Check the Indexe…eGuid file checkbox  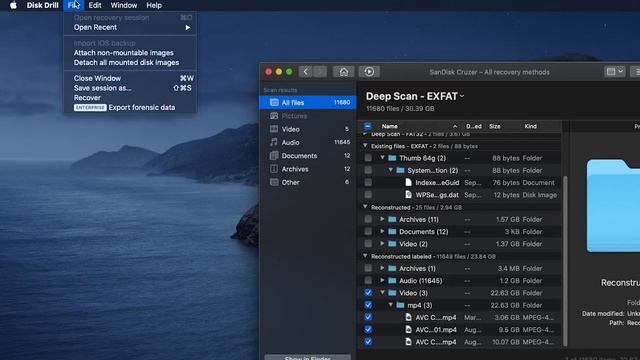pyautogui.click(x=368, y=182)
